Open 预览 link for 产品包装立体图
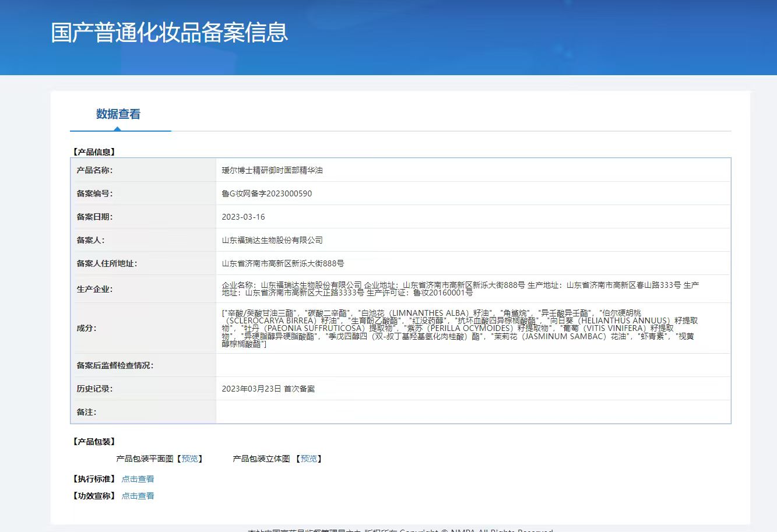Viewport: 777px width, 532px height. tap(309, 459)
